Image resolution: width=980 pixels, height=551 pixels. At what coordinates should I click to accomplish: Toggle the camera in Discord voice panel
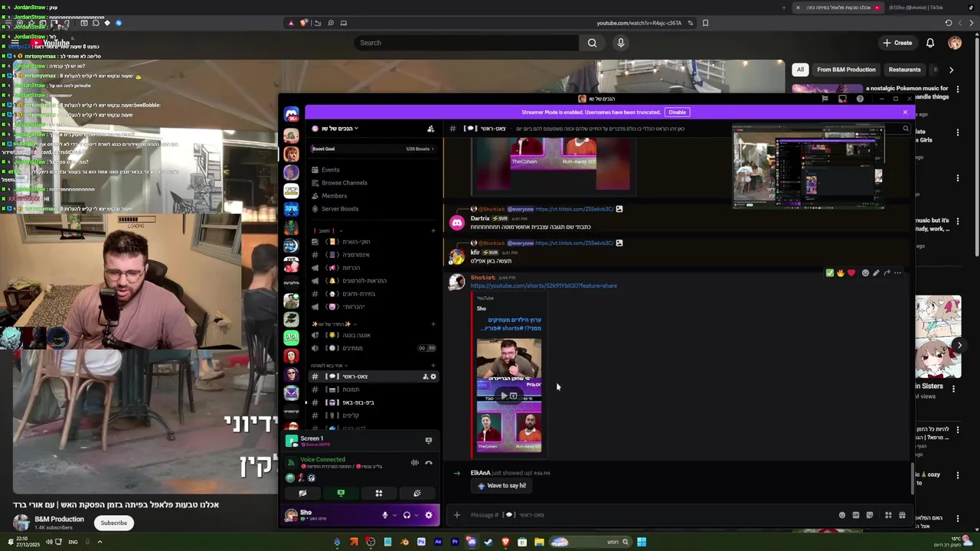(x=302, y=494)
